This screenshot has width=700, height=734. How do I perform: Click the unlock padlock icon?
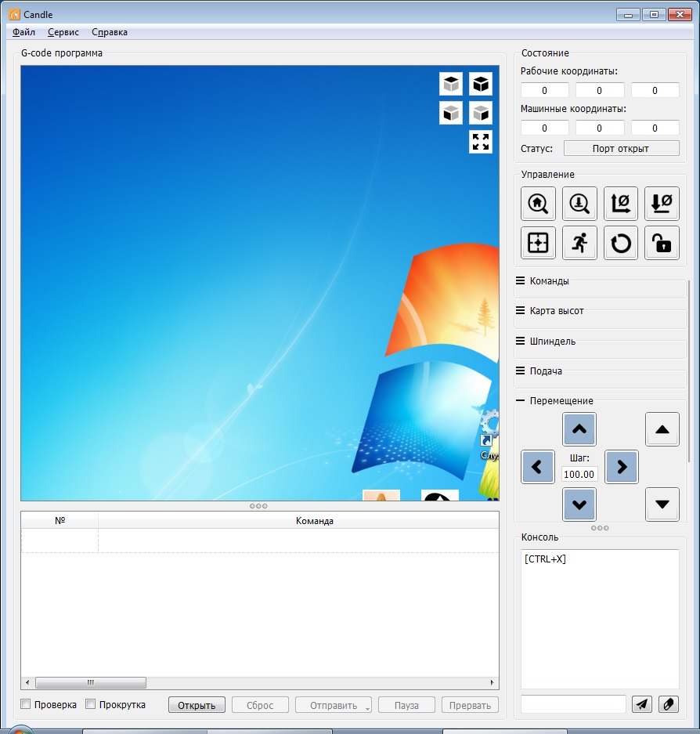pyautogui.click(x=662, y=243)
